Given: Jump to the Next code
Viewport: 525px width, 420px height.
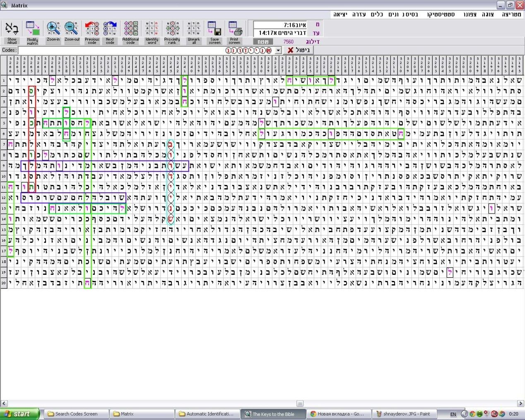Looking at the screenshot, I should point(110,29).
